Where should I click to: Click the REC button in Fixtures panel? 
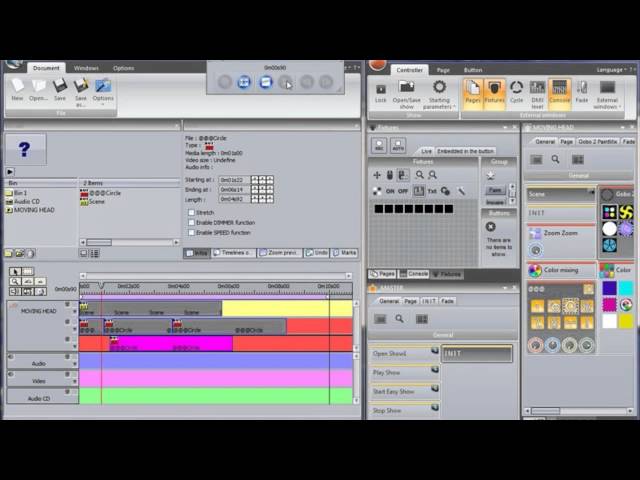(379, 145)
